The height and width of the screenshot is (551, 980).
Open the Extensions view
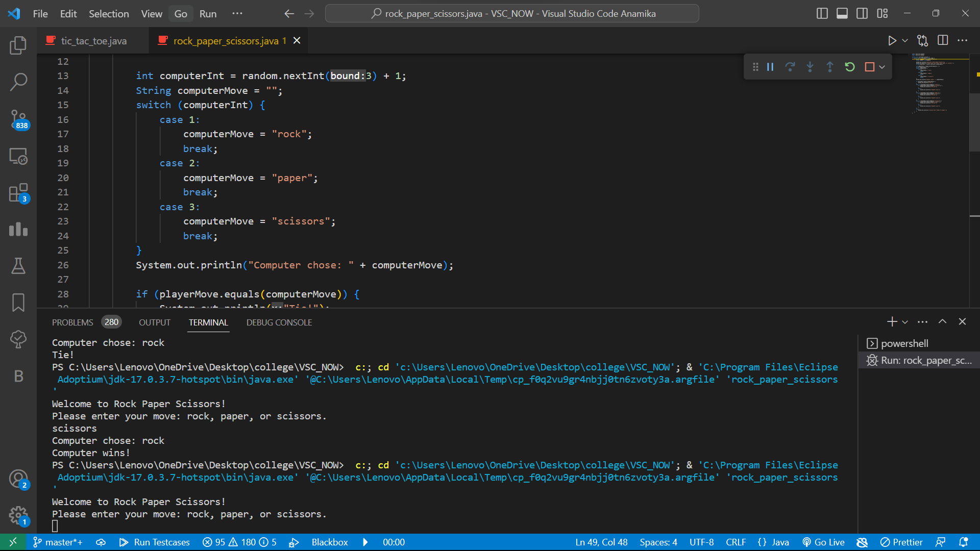click(18, 193)
